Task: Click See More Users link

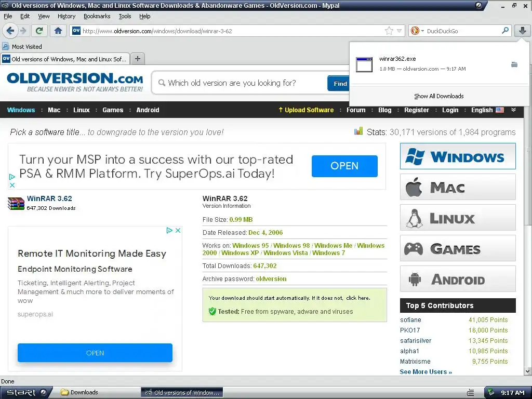Action: point(426,372)
